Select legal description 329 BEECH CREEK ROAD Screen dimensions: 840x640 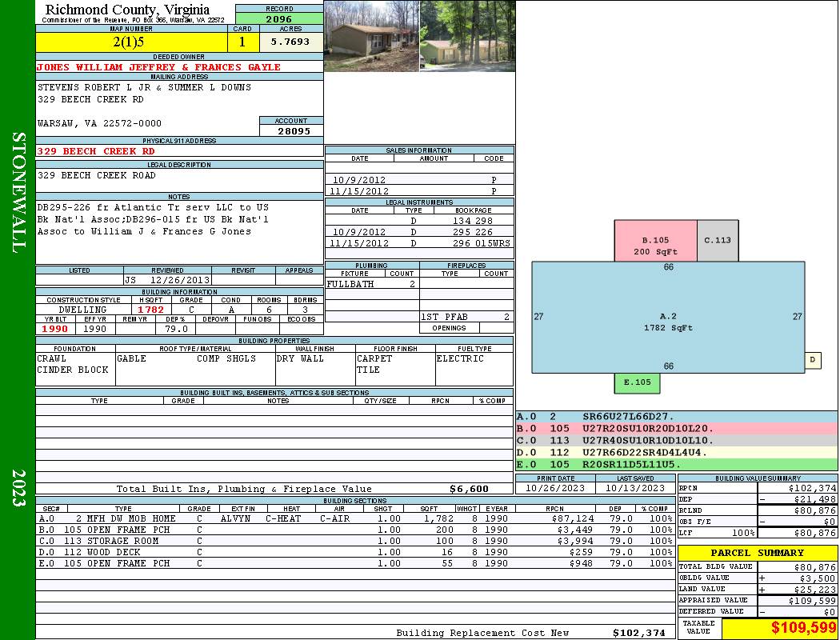97,175
